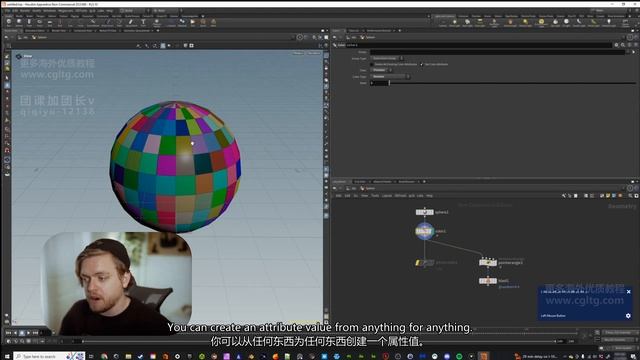Select the pointwrangle1 node

[488, 262]
